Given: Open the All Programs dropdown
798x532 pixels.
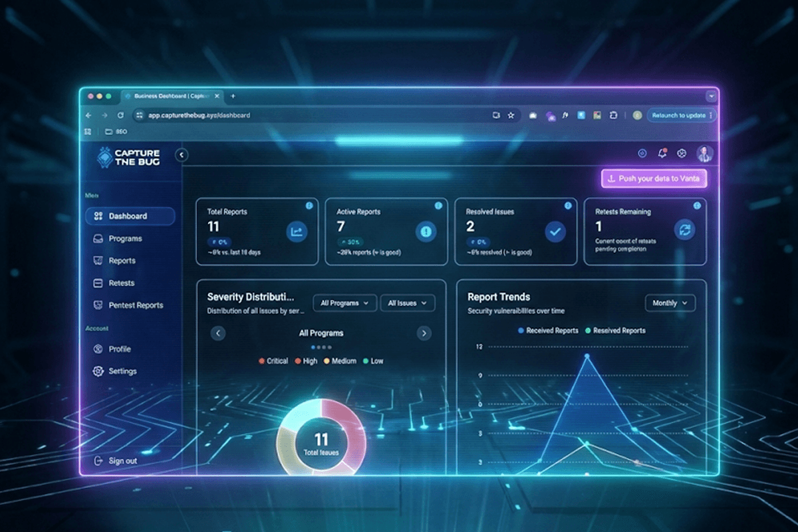Looking at the screenshot, I should tap(344, 303).
